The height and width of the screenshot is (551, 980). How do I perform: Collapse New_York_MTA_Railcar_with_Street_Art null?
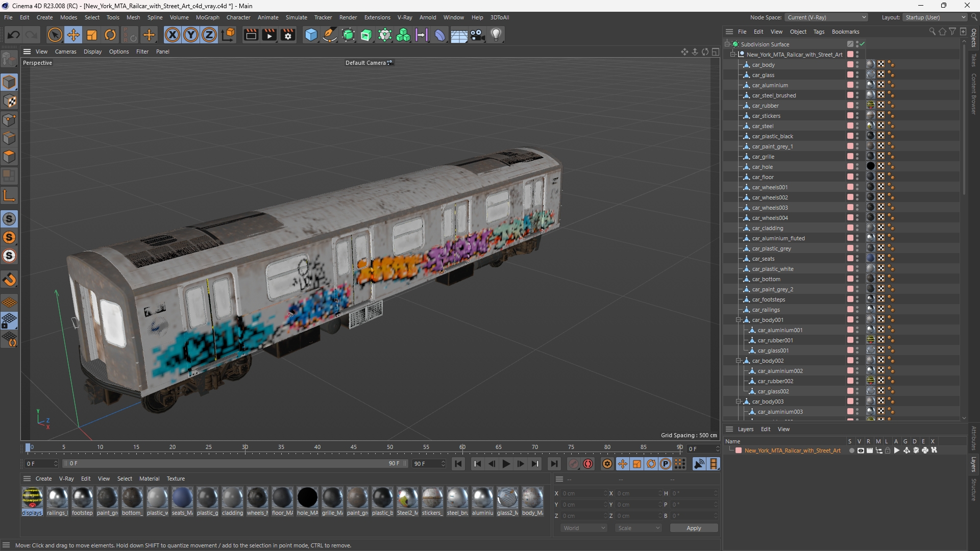click(733, 55)
